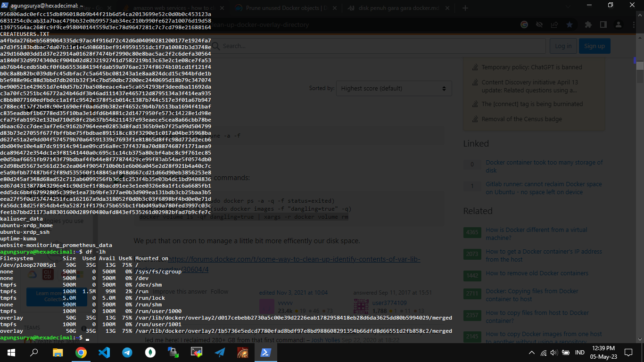The width and height of the screenshot is (644, 362).
Task: Open "How to remove old Docker containers" link
Action: (x=537, y=273)
